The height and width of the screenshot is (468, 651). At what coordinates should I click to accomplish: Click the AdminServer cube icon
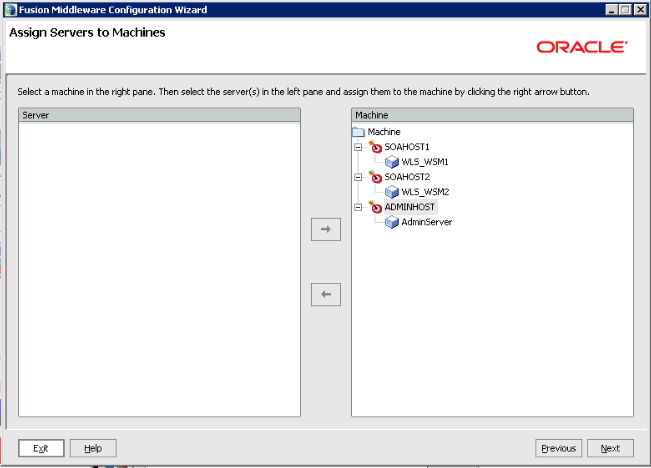point(392,222)
